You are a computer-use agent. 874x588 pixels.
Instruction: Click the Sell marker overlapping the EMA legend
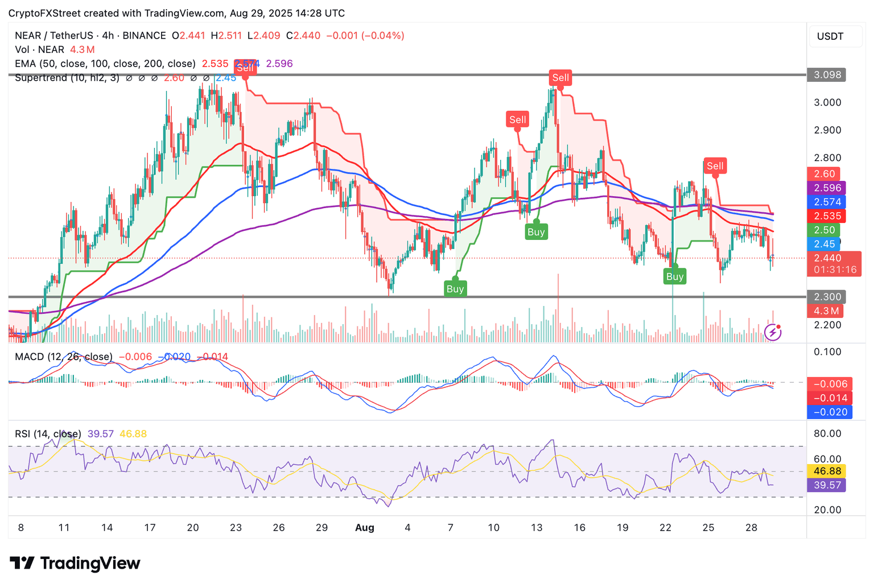tap(245, 68)
